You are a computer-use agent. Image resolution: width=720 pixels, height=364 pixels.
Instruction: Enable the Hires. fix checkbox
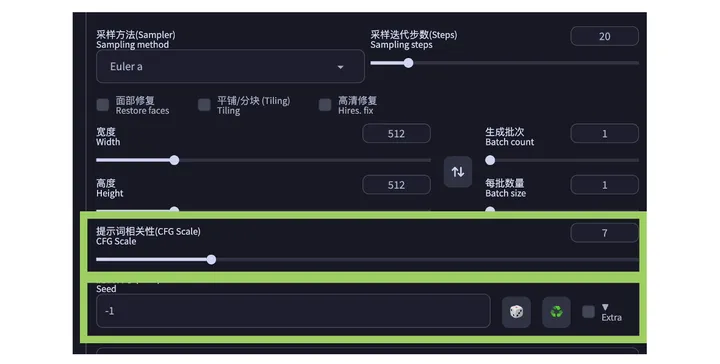click(x=325, y=105)
